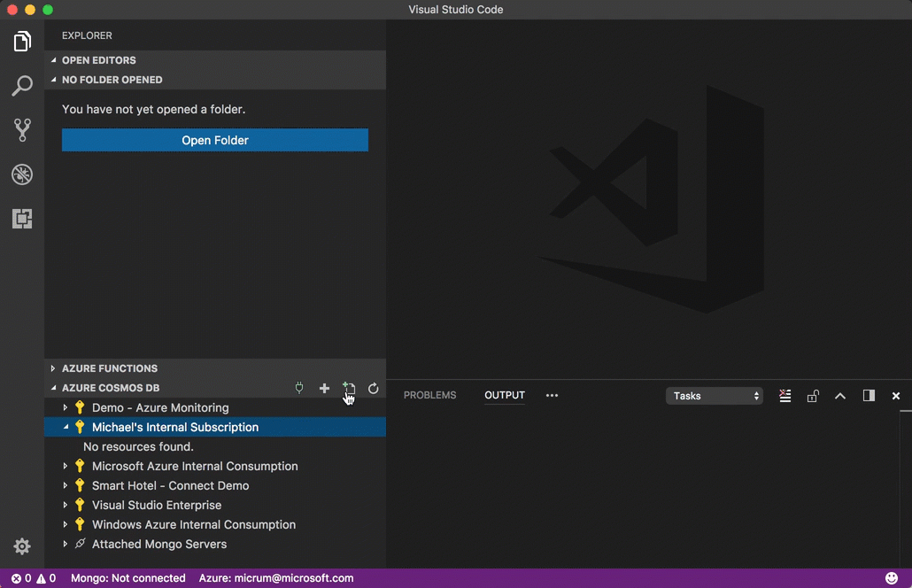Image resolution: width=912 pixels, height=588 pixels.
Task: Clear the output panel with the clear icon
Action: tap(785, 396)
